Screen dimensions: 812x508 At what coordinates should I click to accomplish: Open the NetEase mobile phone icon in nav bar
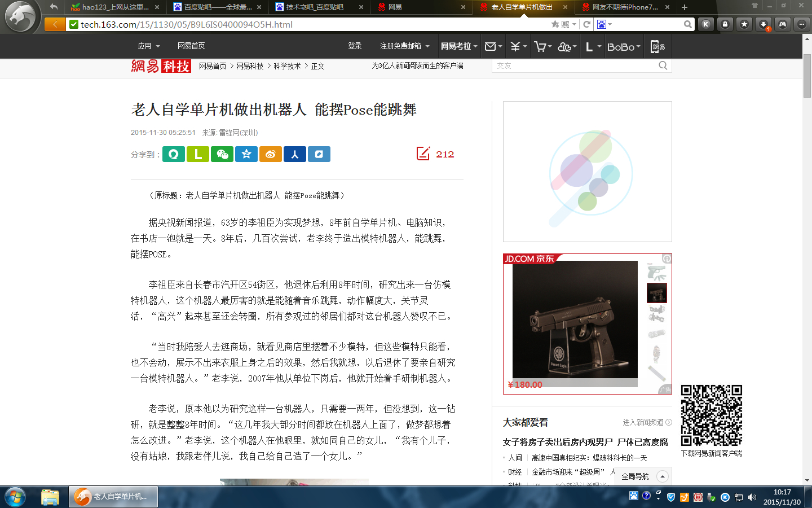[657, 46]
